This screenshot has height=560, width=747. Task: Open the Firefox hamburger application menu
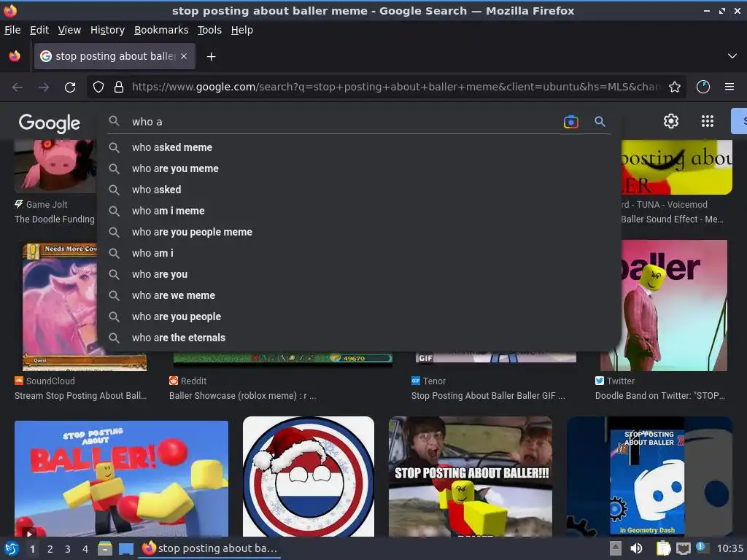pos(729,87)
